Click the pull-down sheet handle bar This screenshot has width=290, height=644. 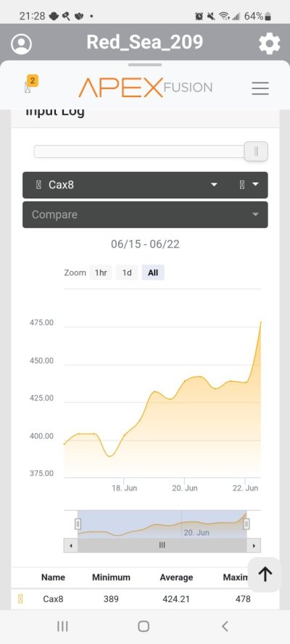click(145, 64)
